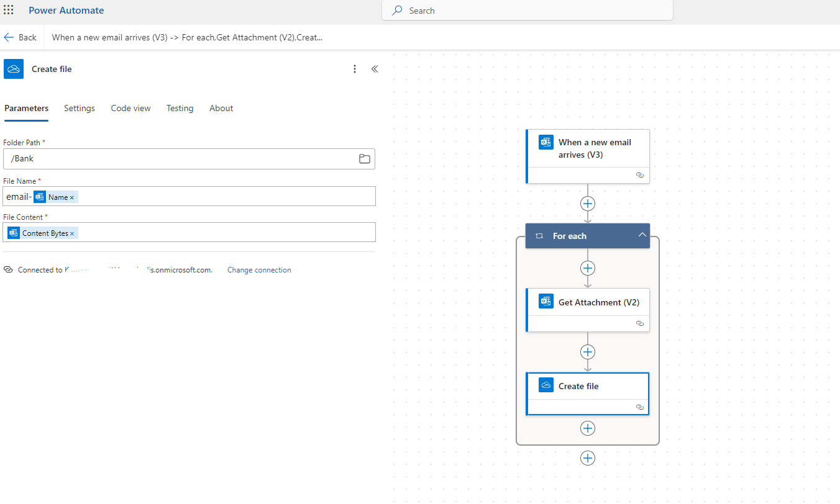The image size is (840, 504).
Task: Click in the Folder Path field
Action: (x=189, y=159)
